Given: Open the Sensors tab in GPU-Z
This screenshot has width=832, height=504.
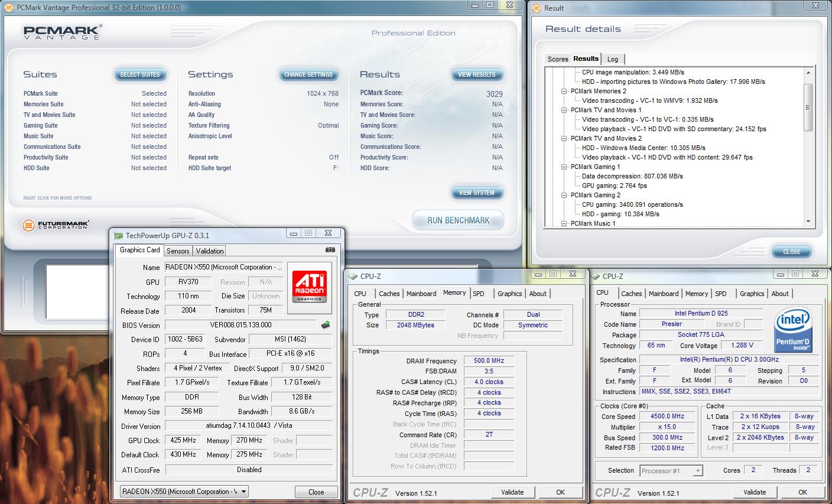Looking at the screenshot, I should 178,251.
